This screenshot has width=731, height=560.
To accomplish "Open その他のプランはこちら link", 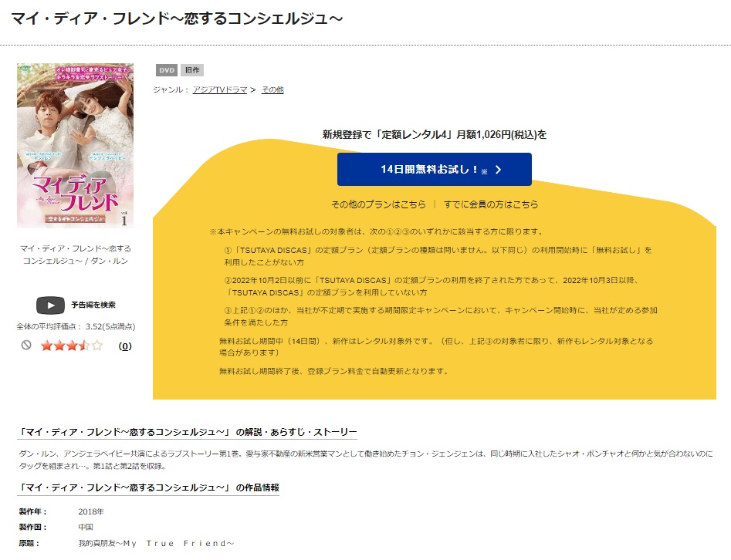I will pyautogui.click(x=378, y=204).
